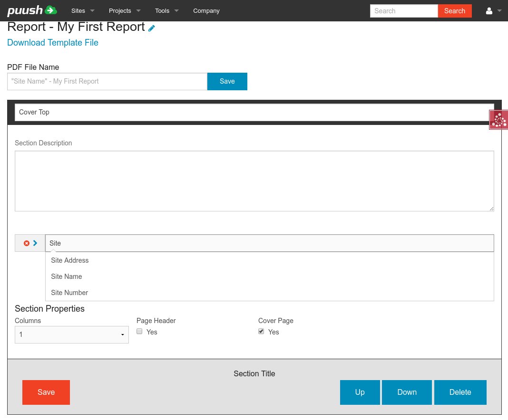Enable the Page Header Yes checkbox

(x=139, y=332)
